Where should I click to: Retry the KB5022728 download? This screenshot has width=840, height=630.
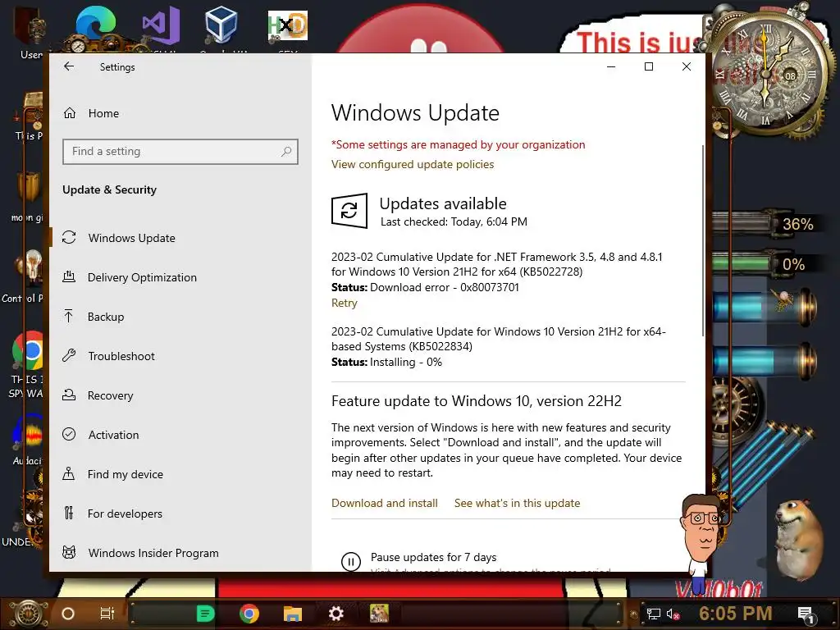[x=344, y=304]
